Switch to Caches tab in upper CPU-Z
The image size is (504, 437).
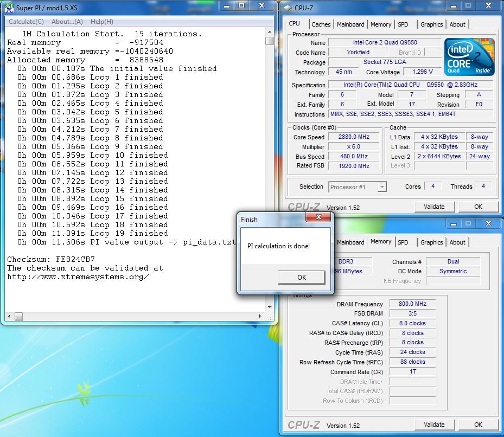tap(321, 24)
